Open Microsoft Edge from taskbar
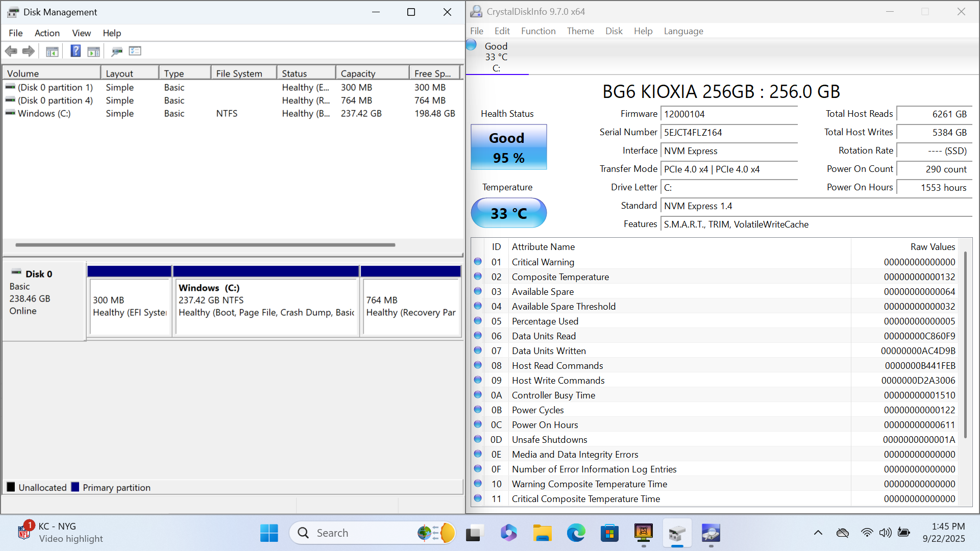This screenshot has height=551, width=980. 576,533
